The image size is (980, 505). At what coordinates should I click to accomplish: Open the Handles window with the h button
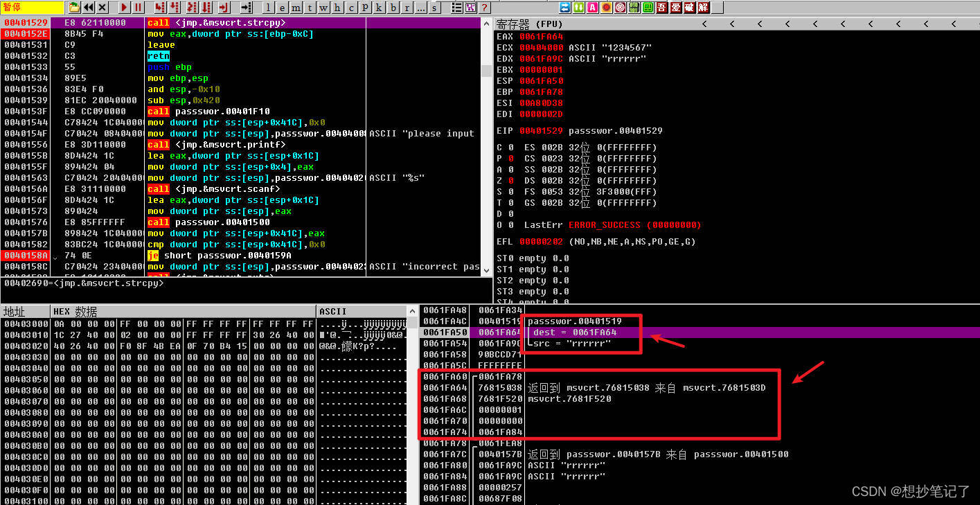(x=337, y=8)
